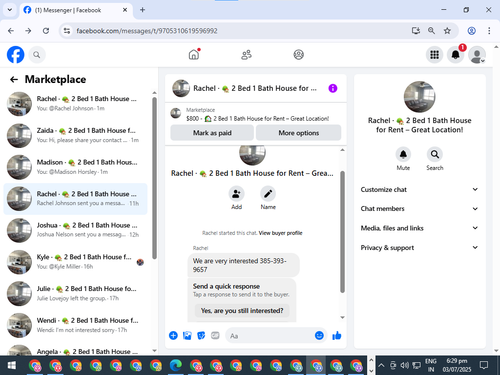This screenshot has width=500, height=375.
Task: Open the Chrome tab search dropdown
Action: coord(10,10)
